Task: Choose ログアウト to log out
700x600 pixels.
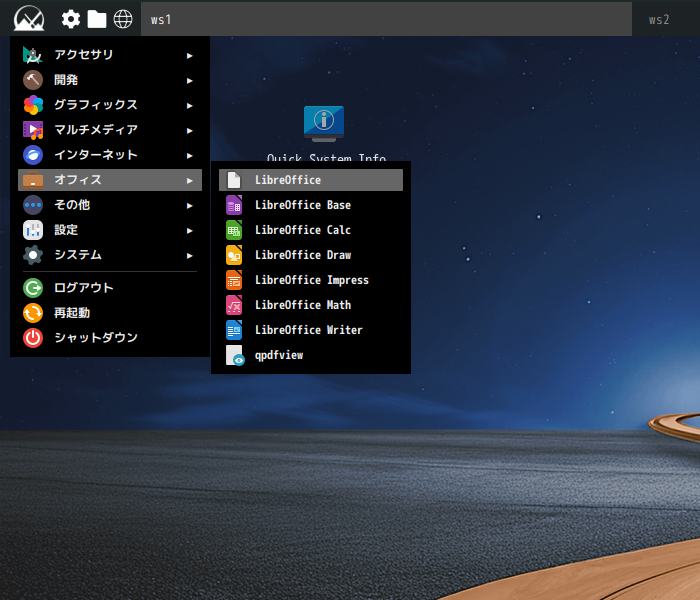Action: click(110, 288)
